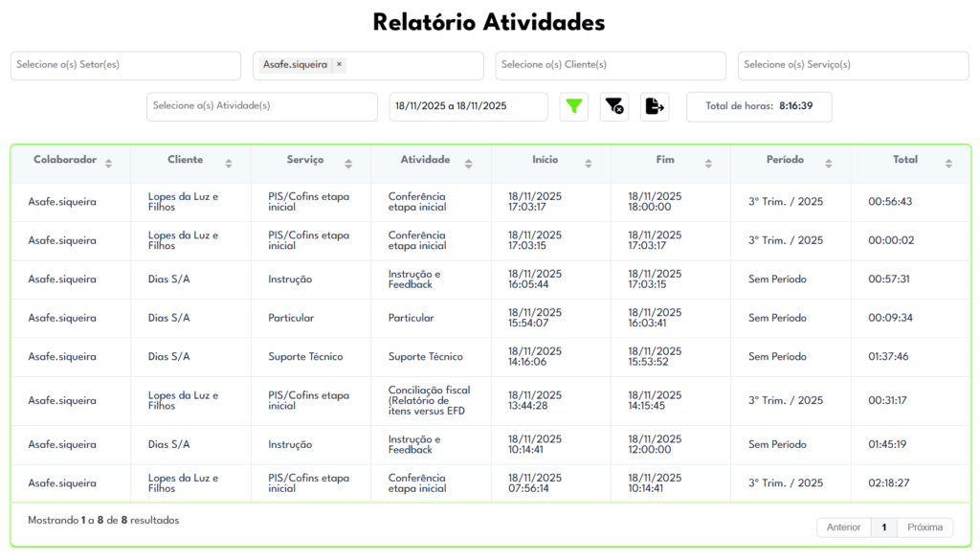
Task: Sort table by Início column arrows
Action: point(589,163)
